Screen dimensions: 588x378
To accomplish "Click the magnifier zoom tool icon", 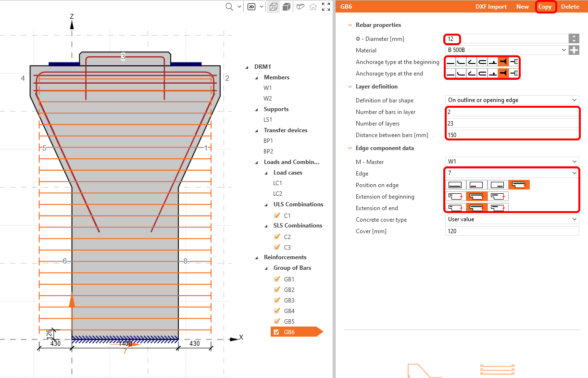I will tap(229, 7).
